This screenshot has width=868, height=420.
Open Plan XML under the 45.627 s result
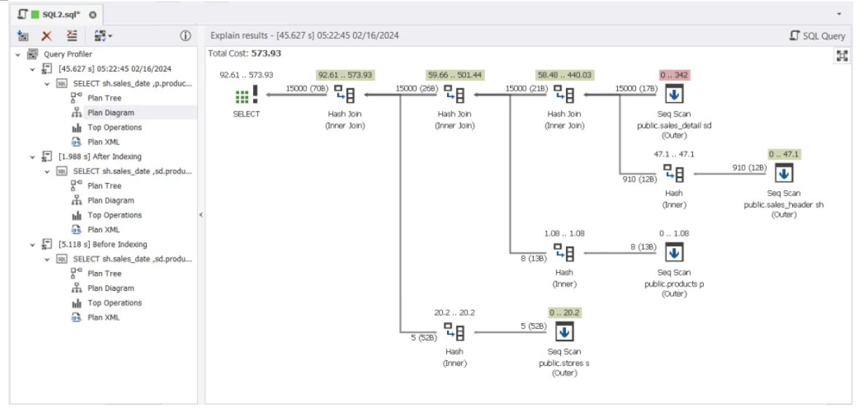tap(104, 142)
